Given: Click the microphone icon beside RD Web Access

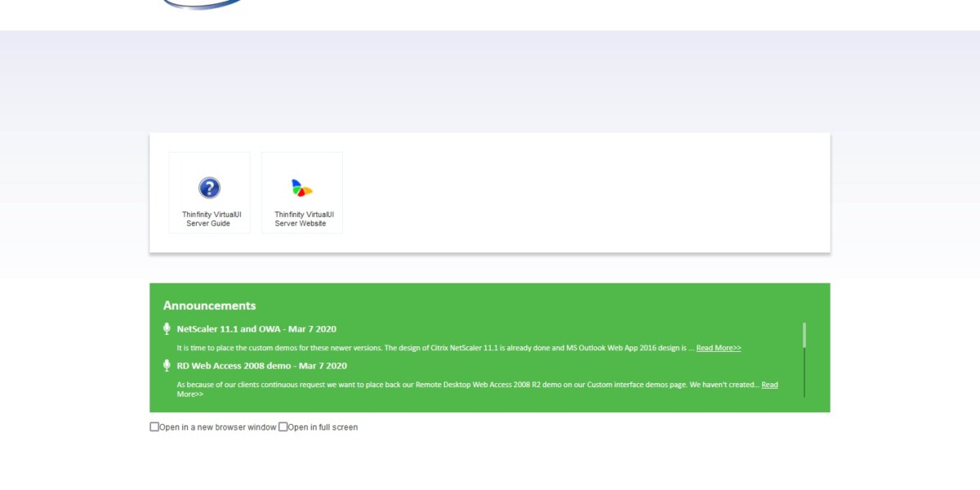Looking at the screenshot, I should tap(167, 366).
